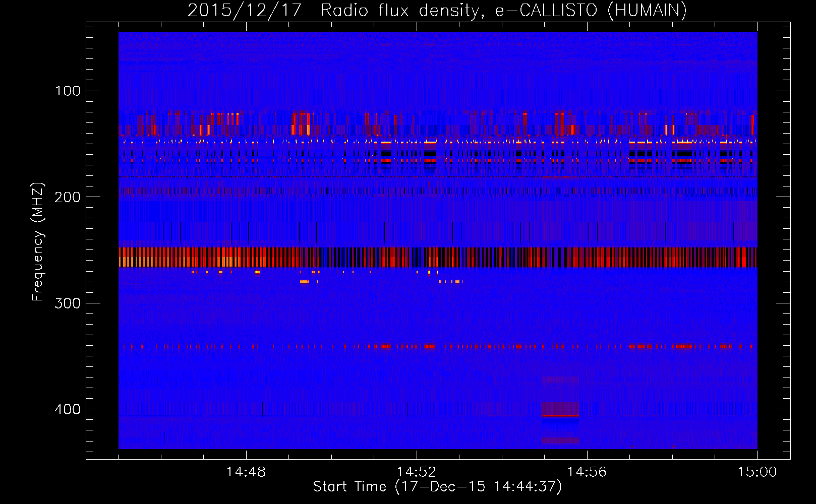Screen dimensions: 816x504
Task: Click the '14:48' time tick label
Action: point(246,472)
